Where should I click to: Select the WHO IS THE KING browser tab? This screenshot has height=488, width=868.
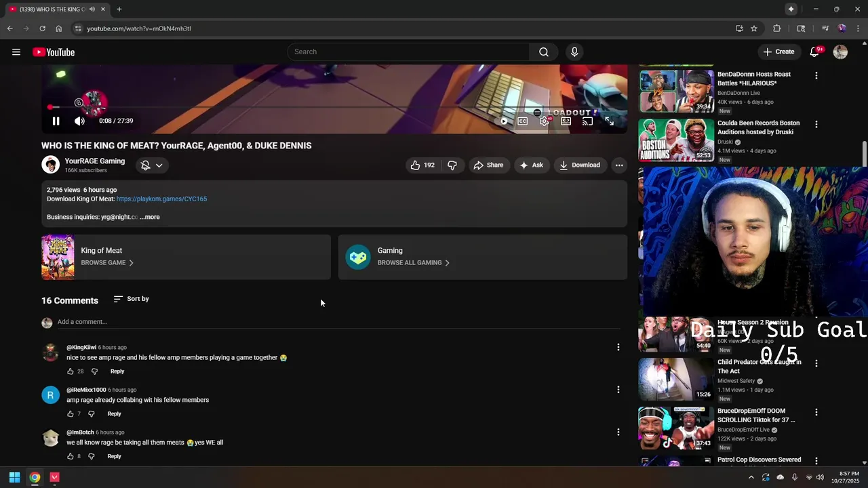(57, 9)
